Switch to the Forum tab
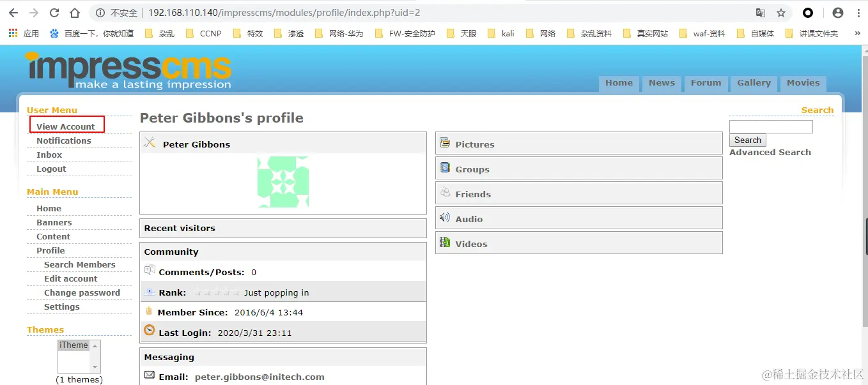 706,83
